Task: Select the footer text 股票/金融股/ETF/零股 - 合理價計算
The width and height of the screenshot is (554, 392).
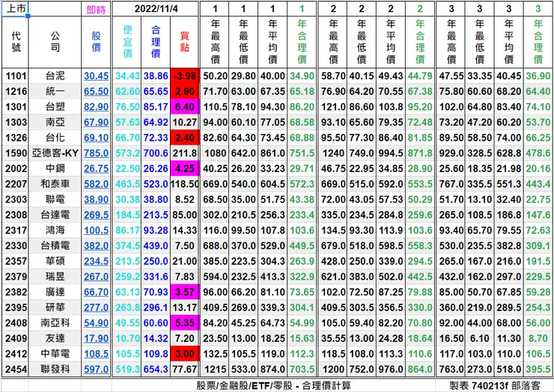Action: 273,385
